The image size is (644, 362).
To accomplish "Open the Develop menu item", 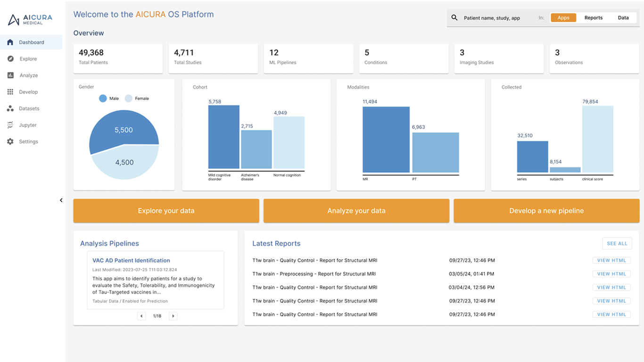I will [x=31, y=92].
